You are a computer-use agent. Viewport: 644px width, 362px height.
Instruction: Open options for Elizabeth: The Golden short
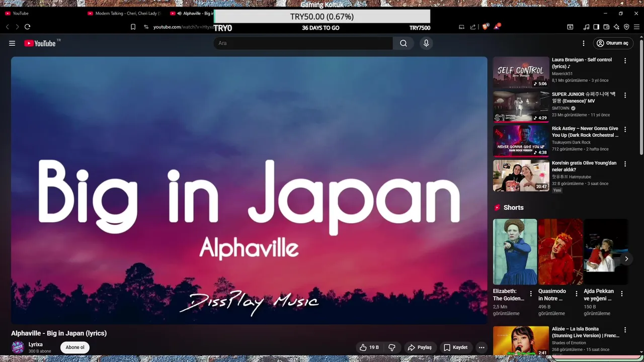(x=531, y=294)
